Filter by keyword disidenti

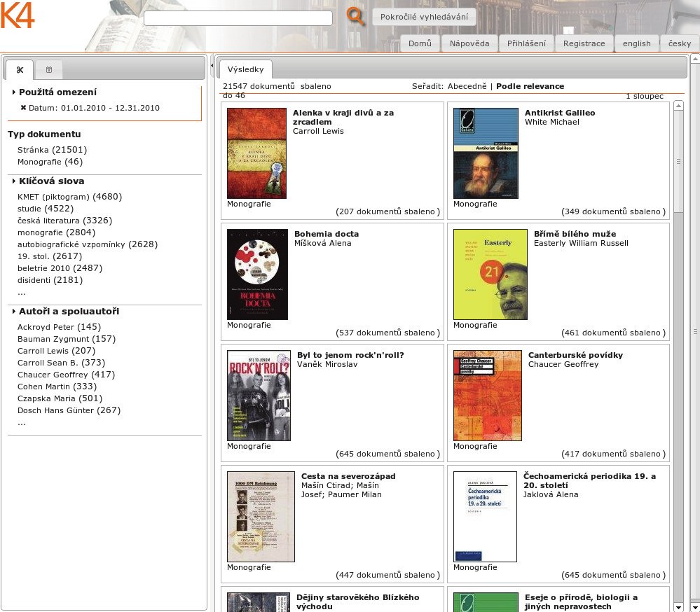click(50, 280)
